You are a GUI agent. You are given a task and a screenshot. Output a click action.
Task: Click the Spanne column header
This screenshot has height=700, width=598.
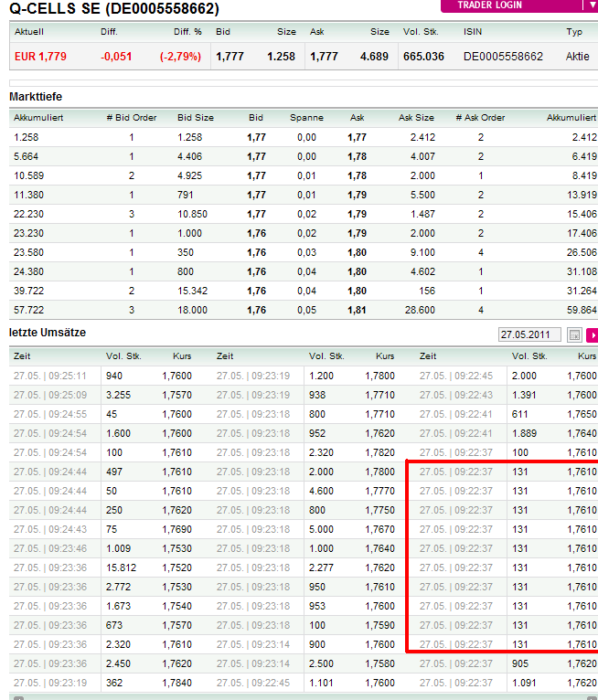click(306, 118)
